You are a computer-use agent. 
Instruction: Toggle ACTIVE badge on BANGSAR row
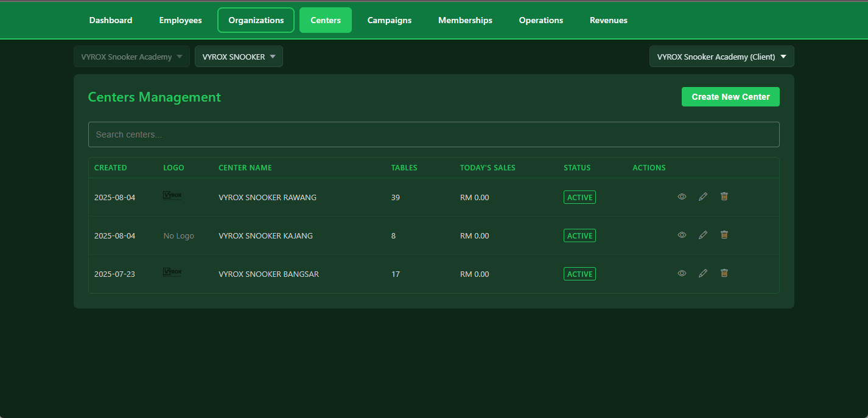tap(579, 273)
